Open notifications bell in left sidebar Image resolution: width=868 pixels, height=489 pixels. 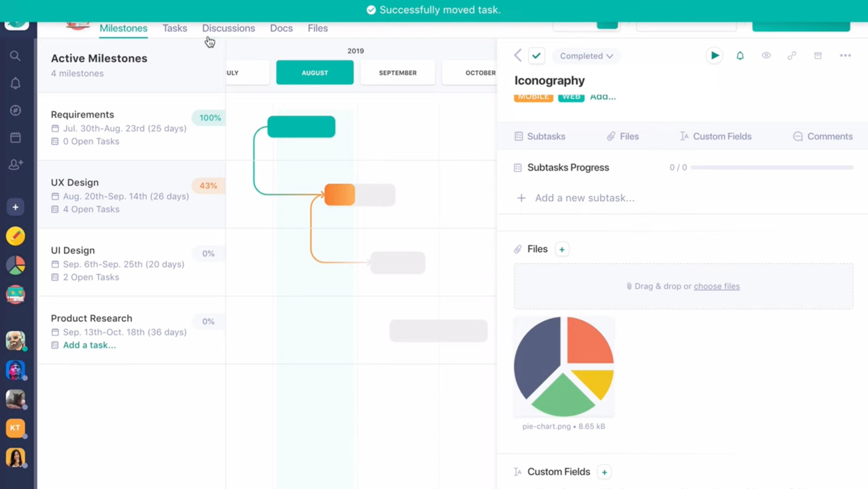tap(15, 83)
